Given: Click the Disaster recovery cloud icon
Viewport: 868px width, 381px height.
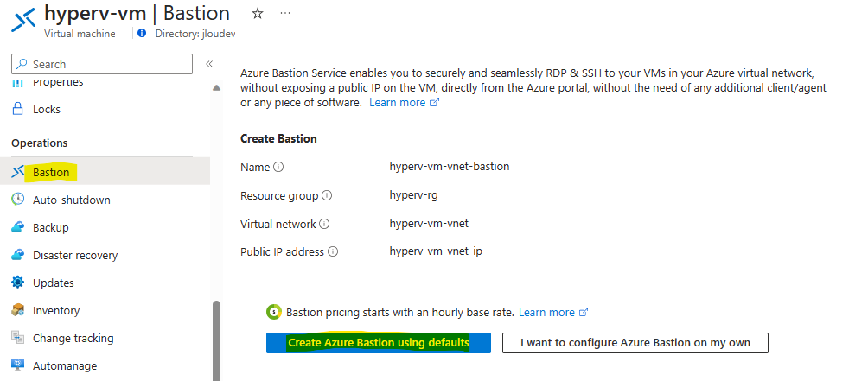Looking at the screenshot, I should 17,254.
